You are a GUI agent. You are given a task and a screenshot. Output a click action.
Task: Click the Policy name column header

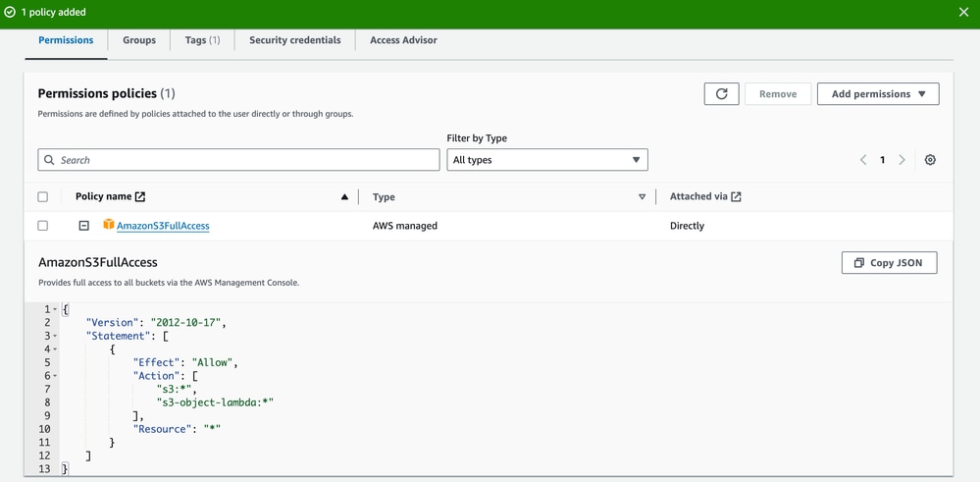point(104,196)
